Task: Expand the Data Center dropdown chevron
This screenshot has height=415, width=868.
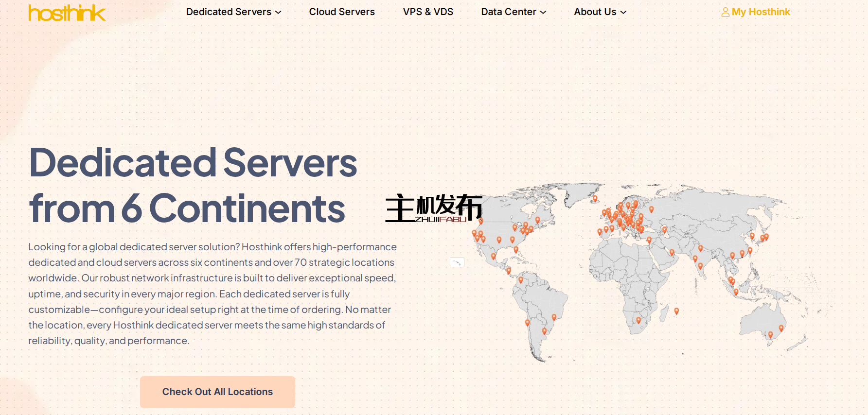Action: tap(543, 12)
